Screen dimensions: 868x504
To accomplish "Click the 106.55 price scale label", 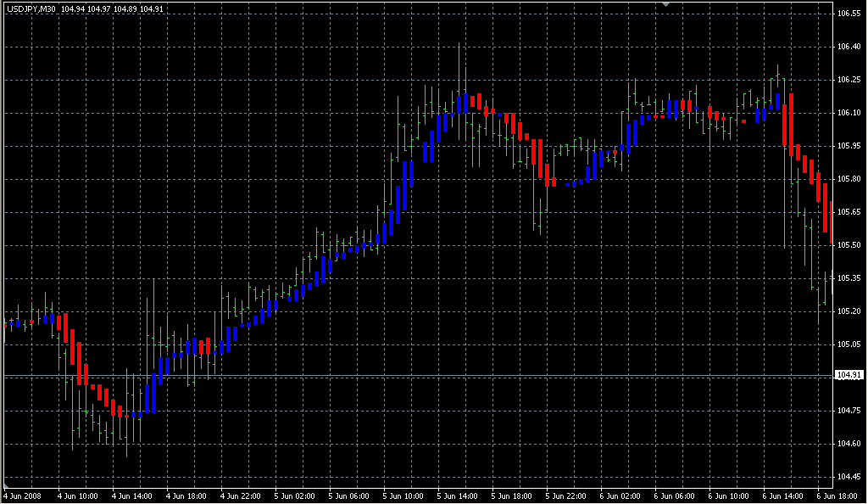I will tap(849, 14).
